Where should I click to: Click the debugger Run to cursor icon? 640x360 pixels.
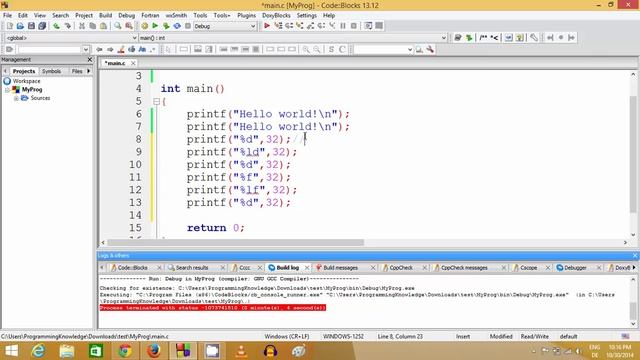point(278,26)
